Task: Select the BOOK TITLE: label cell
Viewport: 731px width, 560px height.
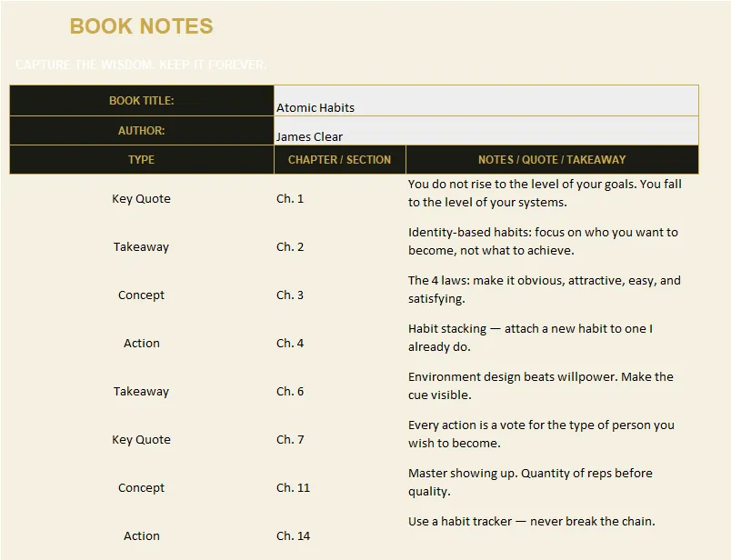Action: point(142,101)
